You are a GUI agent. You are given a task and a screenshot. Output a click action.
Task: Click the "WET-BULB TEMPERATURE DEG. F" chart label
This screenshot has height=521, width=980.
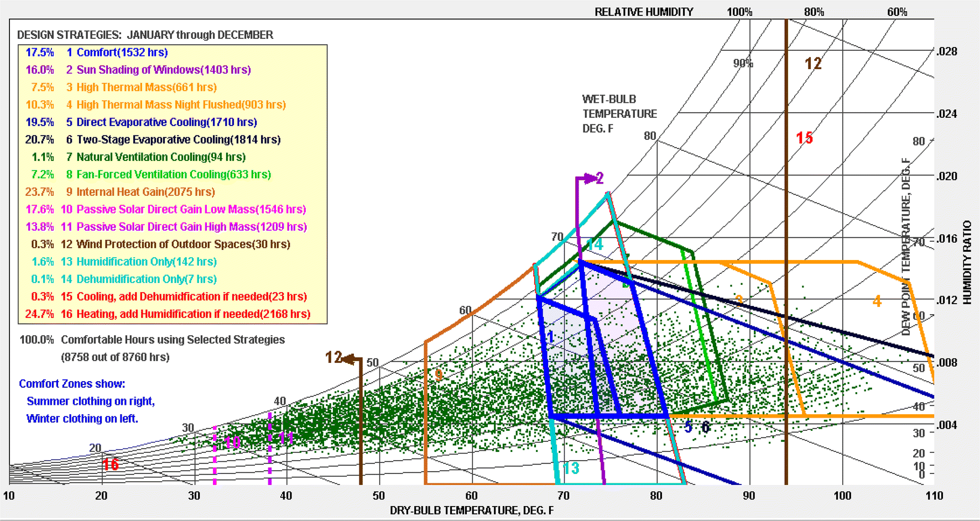619,114
